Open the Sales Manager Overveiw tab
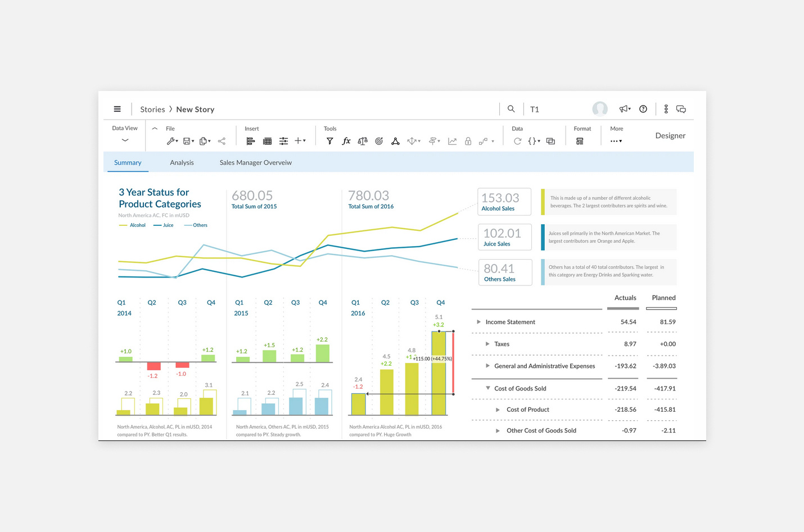Viewport: 804px width, 532px height. [255, 162]
